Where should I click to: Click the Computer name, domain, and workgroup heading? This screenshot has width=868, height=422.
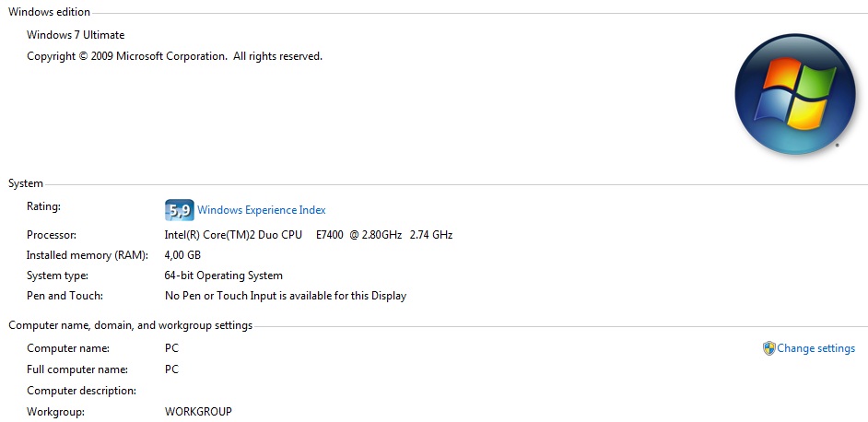[x=130, y=325]
